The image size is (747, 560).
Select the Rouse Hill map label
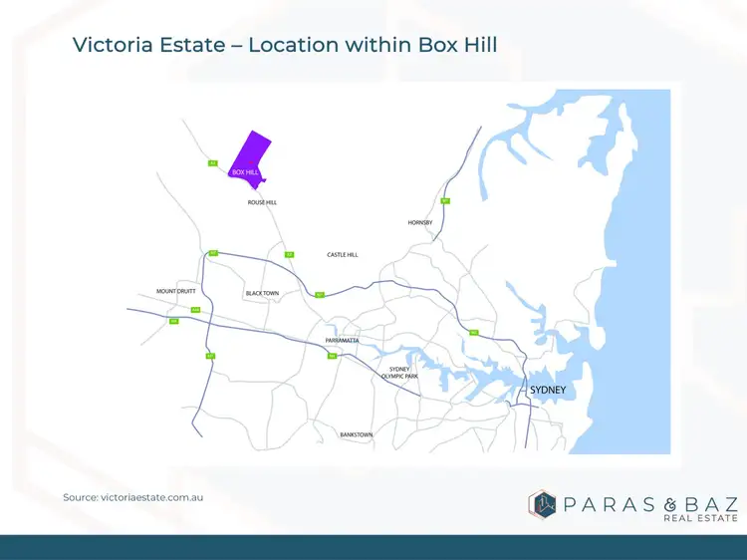pyautogui.click(x=262, y=202)
